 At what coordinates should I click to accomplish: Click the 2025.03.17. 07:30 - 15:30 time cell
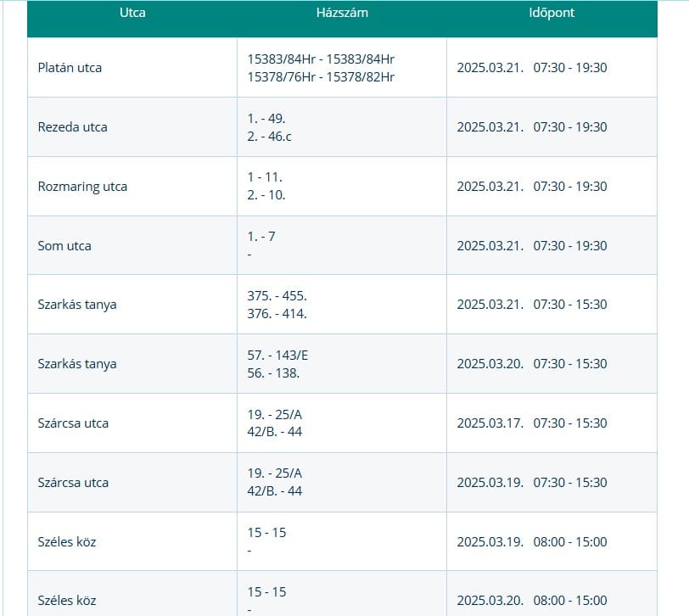[x=531, y=423]
